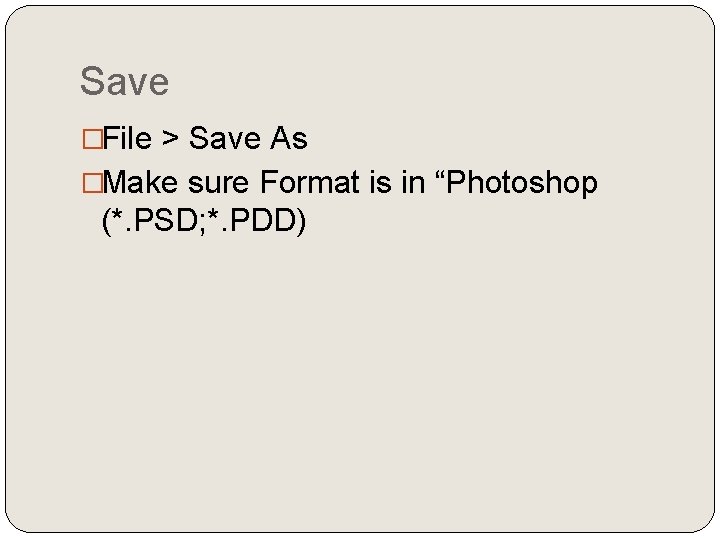Image resolution: width=720 pixels, height=540 pixels.
Task: Click the greater-than symbol after File
Action: (170, 138)
